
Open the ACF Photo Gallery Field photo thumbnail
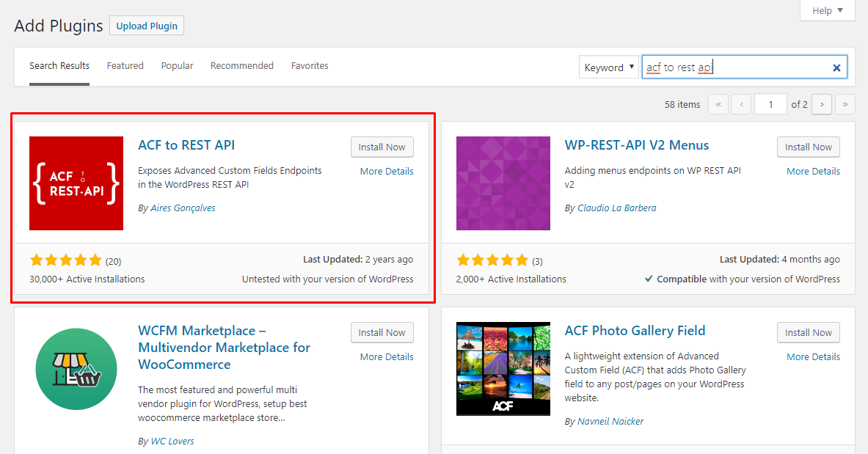point(503,368)
